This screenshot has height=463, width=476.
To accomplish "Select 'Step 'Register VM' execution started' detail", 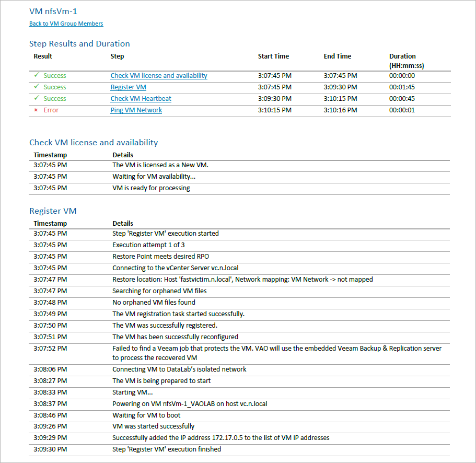I will click(166, 234).
